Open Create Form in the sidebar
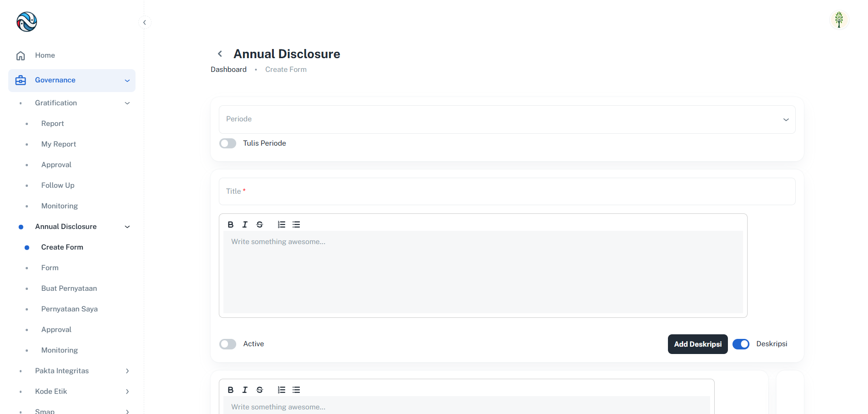 point(62,247)
